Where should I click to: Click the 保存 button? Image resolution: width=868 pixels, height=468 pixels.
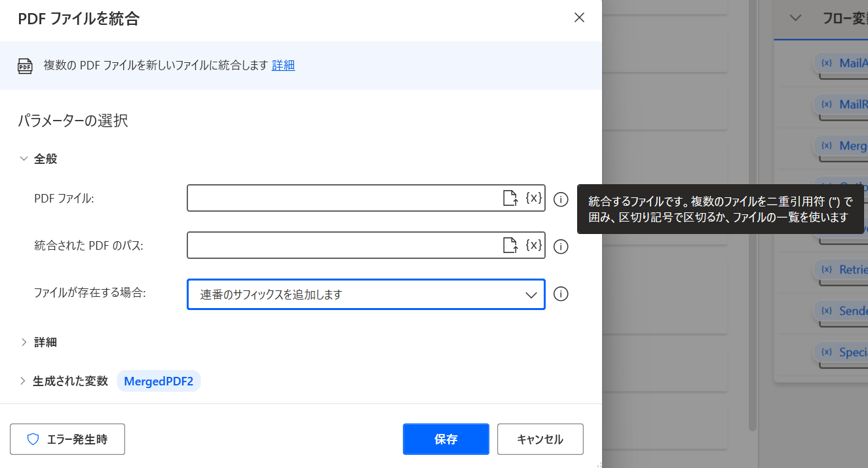coord(446,439)
